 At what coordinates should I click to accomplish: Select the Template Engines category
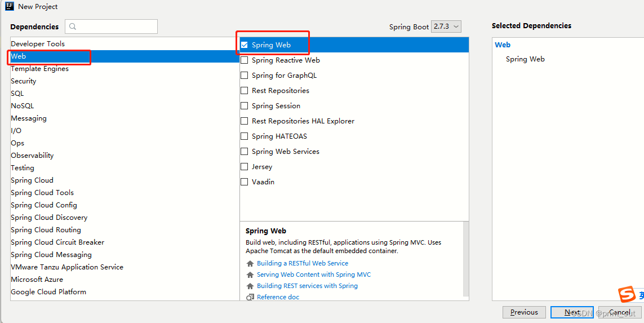coord(125,69)
